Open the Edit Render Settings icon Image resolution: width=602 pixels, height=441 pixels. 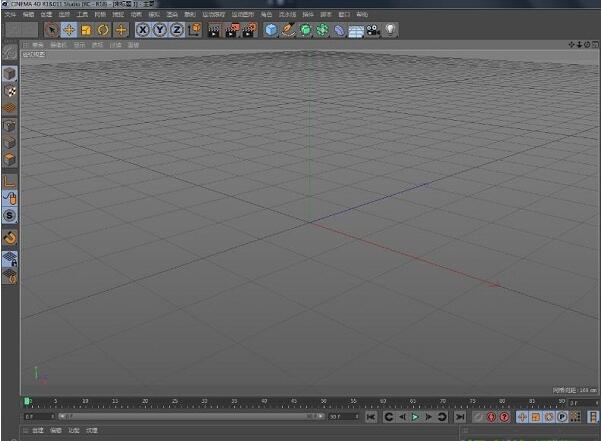250,30
